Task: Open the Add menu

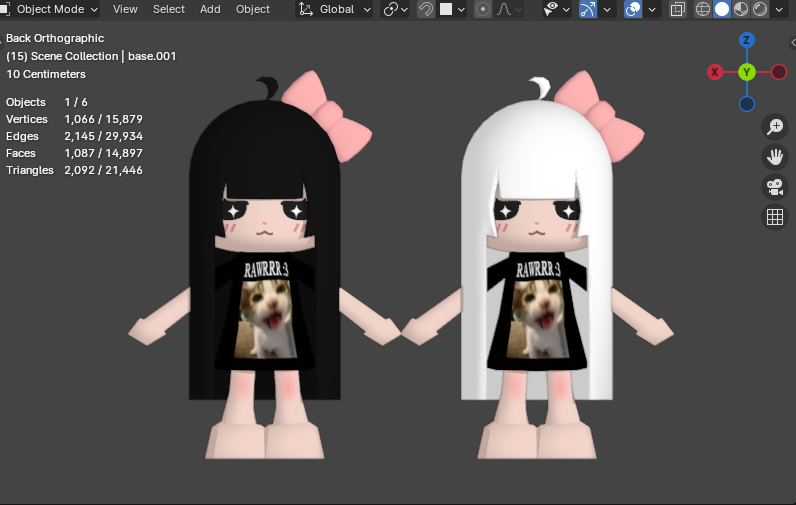Action: click(210, 9)
